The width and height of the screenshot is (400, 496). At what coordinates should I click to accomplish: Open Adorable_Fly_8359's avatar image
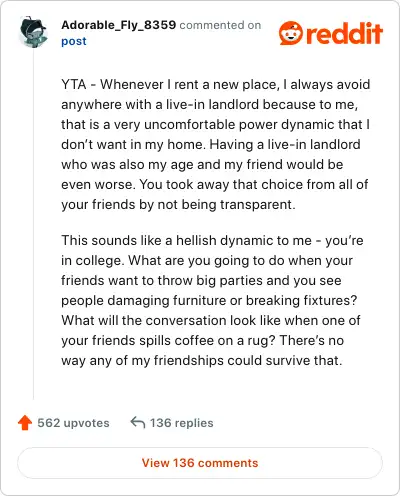(x=33, y=32)
